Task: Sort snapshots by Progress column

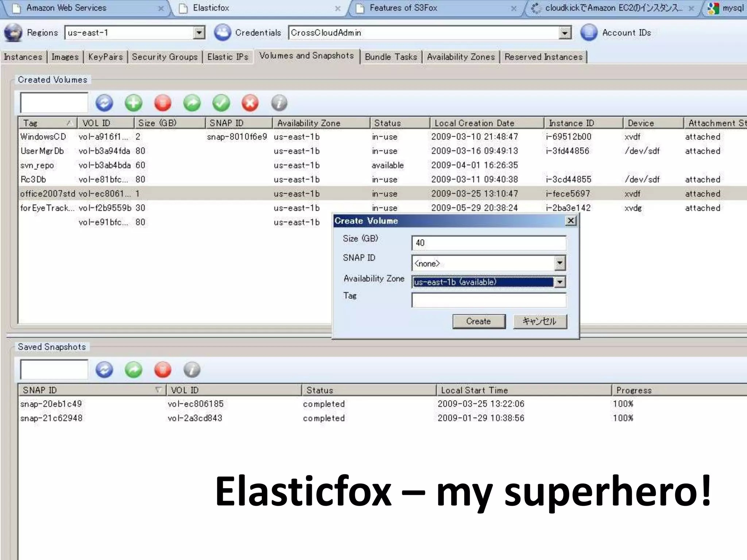Action: pyautogui.click(x=679, y=390)
